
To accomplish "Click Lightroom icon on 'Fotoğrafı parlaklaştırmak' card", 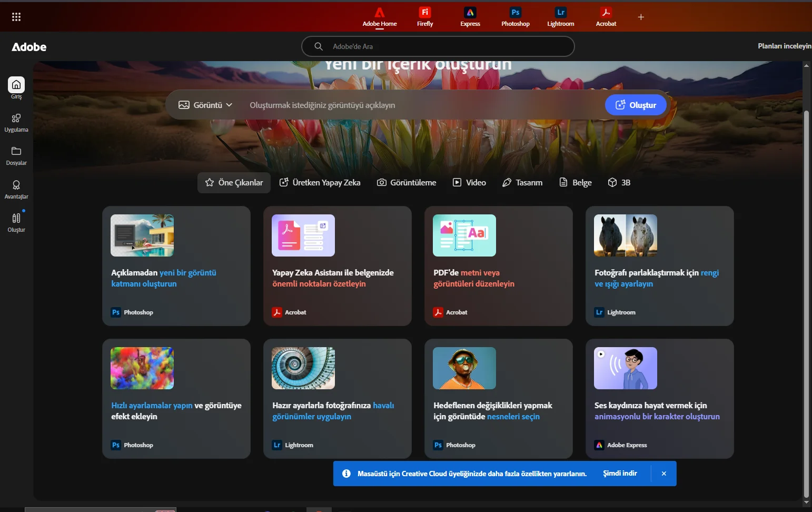I will click(x=599, y=312).
